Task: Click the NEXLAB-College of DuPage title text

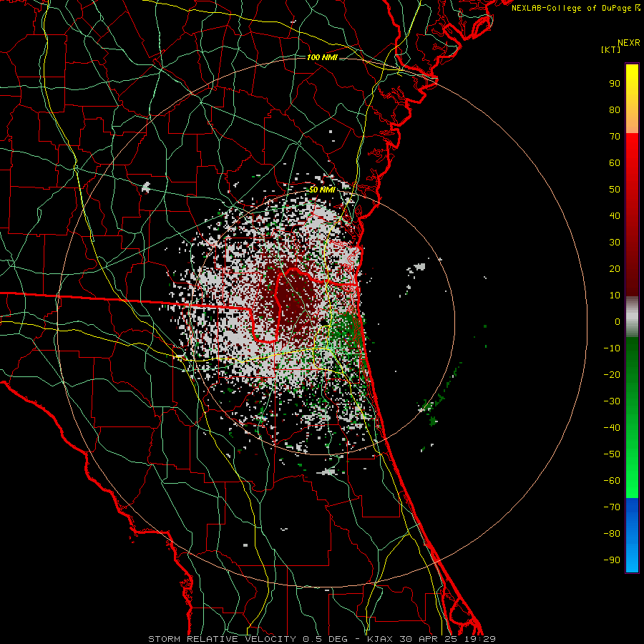Action: (x=575, y=8)
